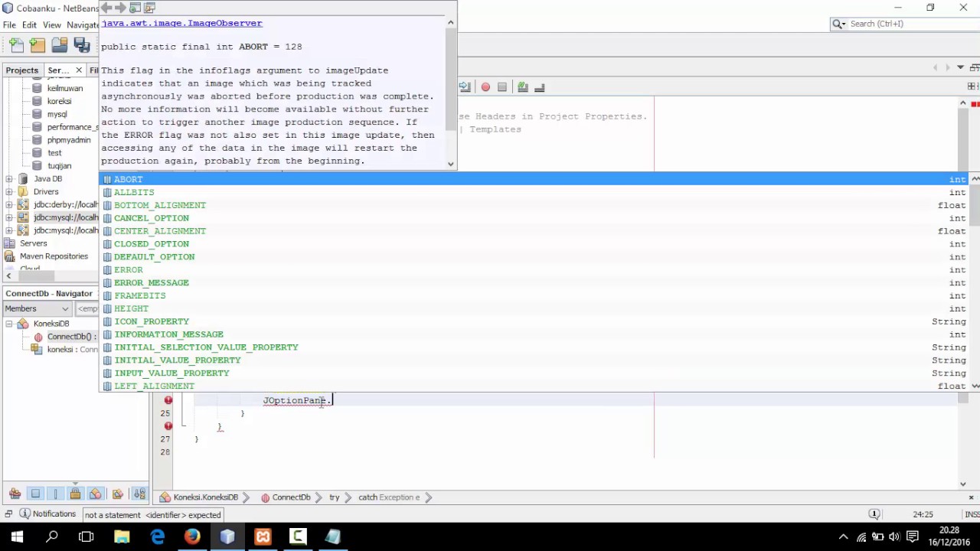Select CANCEL_OPTION in completion list
This screenshot has height=551, width=980.
pyautogui.click(x=534, y=218)
